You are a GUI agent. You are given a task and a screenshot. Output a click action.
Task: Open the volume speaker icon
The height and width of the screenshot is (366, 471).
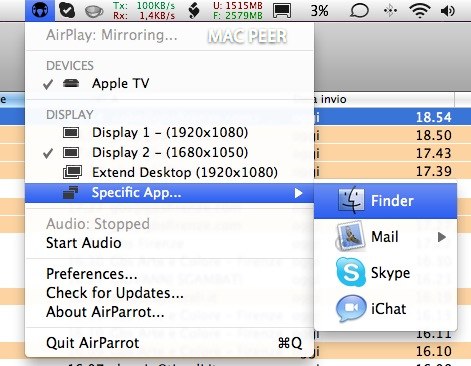448,11
